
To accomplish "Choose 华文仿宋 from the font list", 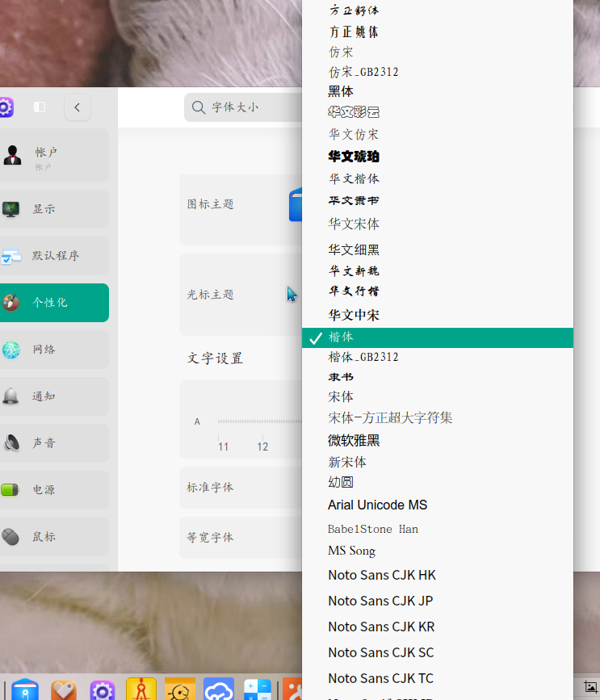I will (x=438, y=134).
